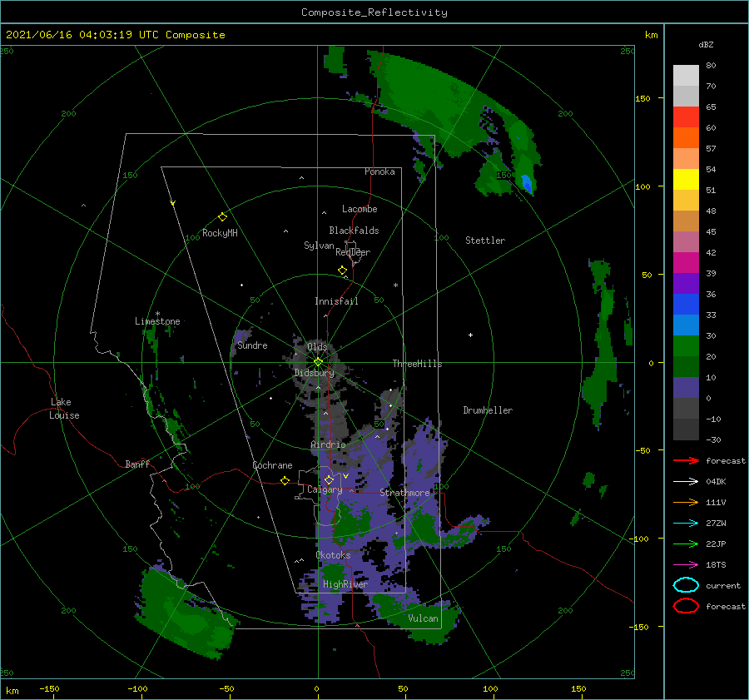
Task: Click the yellow diamond marker below RedDeer
Action: [x=343, y=271]
